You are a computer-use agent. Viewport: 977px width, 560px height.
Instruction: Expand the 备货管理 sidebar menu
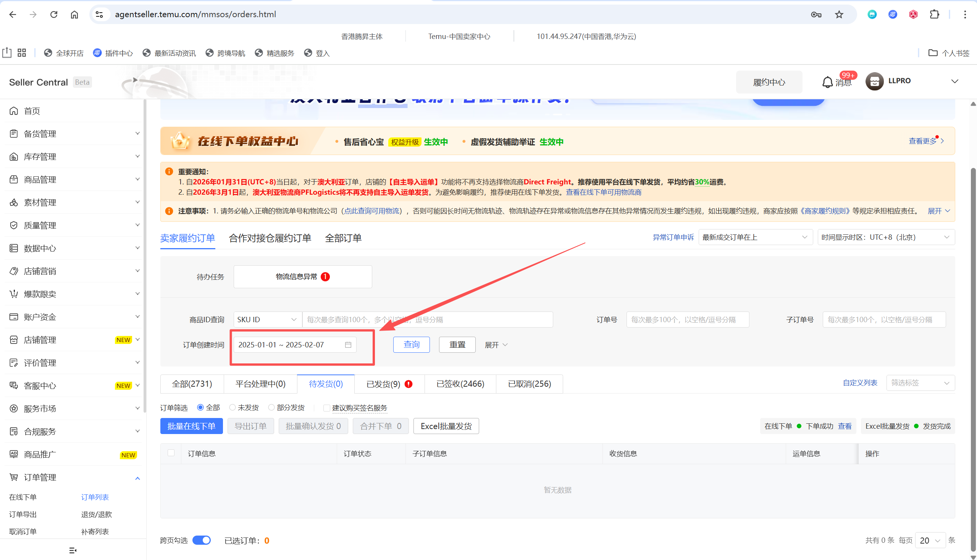(x=73, y=134)
